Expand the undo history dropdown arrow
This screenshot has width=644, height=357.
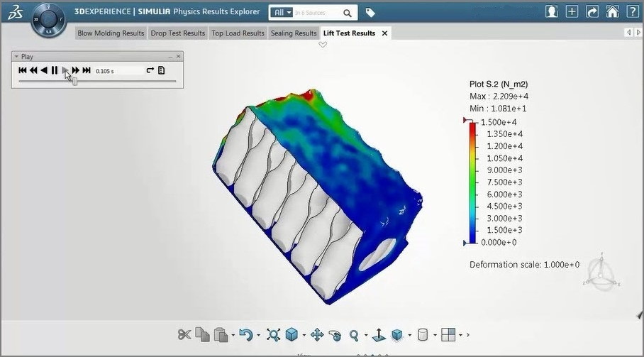click(258, 335)
